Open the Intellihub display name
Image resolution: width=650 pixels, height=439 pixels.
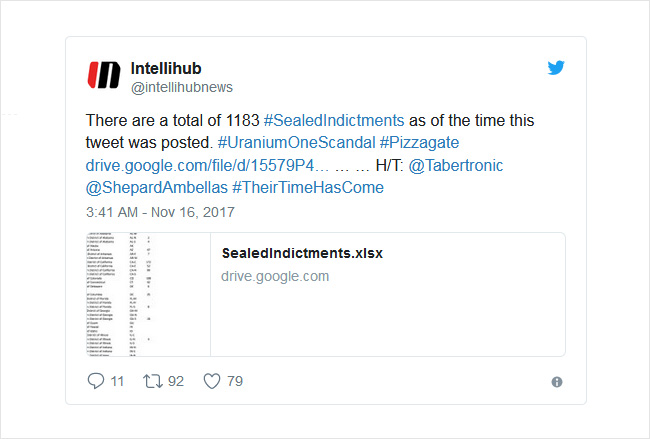166,68
